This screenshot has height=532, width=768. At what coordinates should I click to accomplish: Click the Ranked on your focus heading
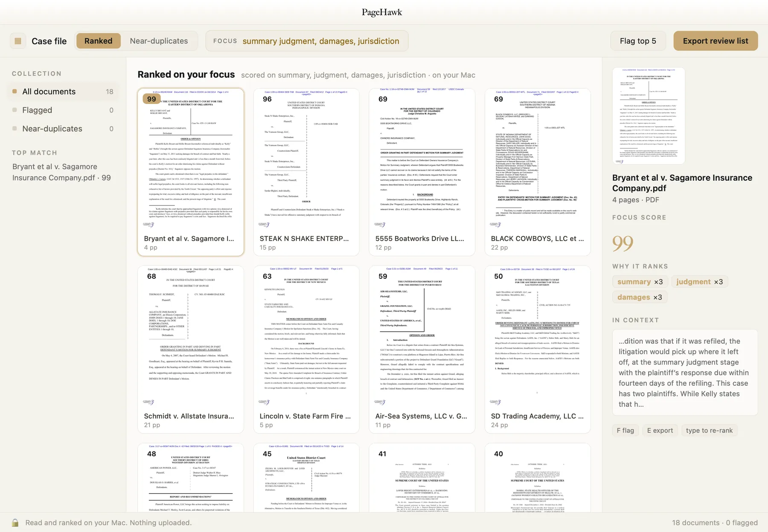pos(186,75)
